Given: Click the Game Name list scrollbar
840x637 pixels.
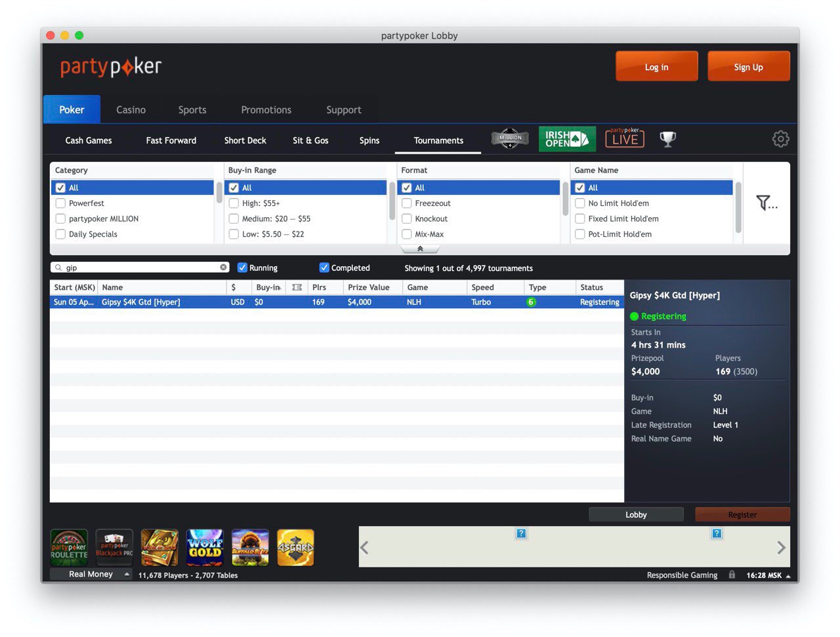Looking at the screenshot, I should coord(738,207).
